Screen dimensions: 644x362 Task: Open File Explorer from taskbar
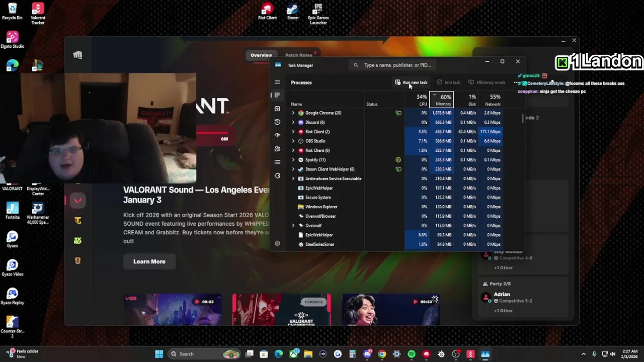(x=308, y=354)
